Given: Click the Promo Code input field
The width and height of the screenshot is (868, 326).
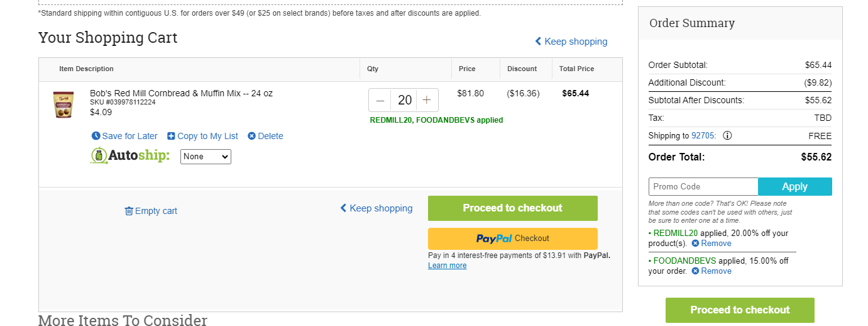Looking at the screenshot, I should [703, 186].
